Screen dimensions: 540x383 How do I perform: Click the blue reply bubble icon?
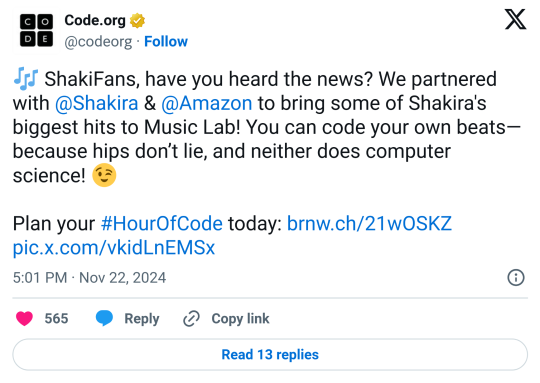tap(104, 318)
